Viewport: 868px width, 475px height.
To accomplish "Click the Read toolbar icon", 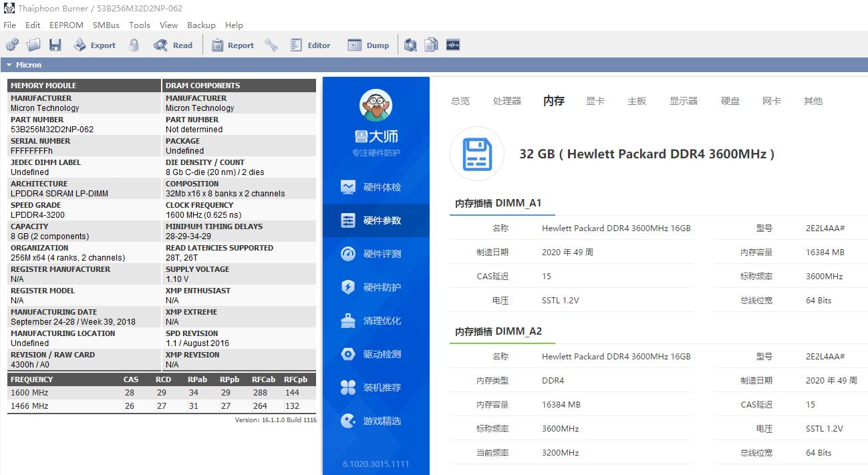I will point(160,45).
